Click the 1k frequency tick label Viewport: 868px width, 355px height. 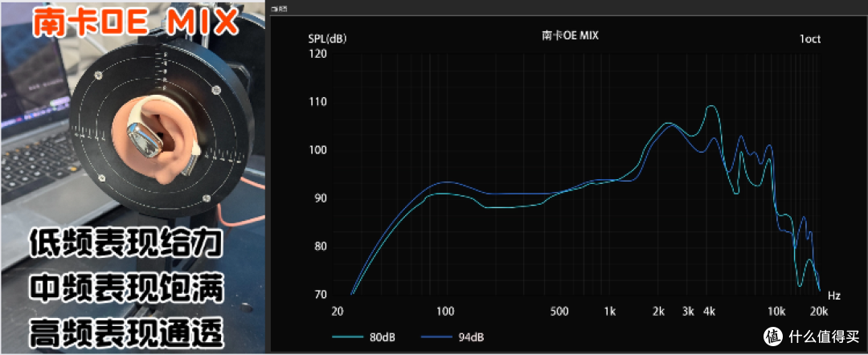click(x=609, y=312)
